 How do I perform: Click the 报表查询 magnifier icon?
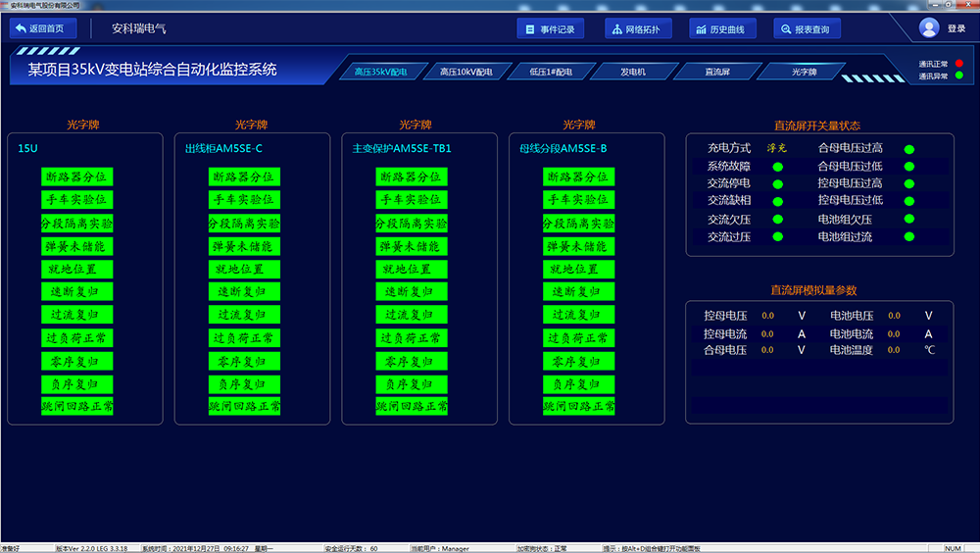(786, 29)
